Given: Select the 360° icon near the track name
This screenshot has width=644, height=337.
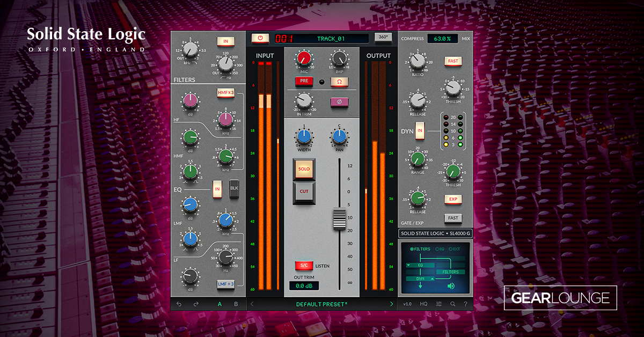Looking at the screenshot, I should [x=384, y=38].
